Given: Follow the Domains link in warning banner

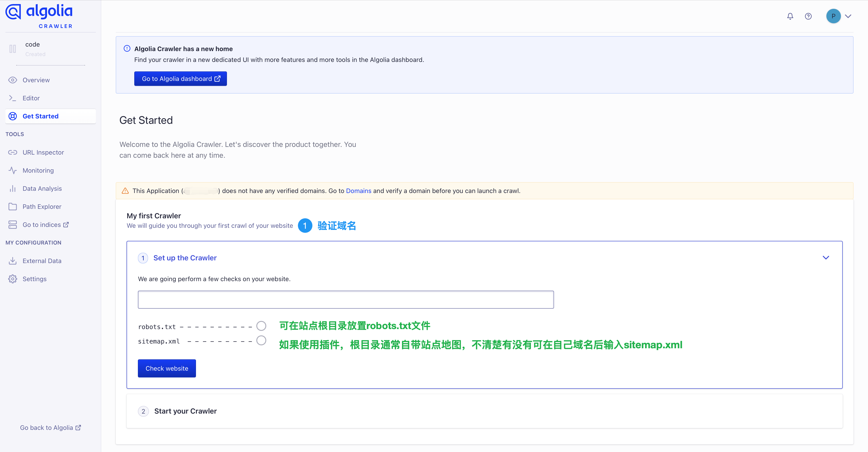Looking at the screenshot, I should tap(358, 191).
